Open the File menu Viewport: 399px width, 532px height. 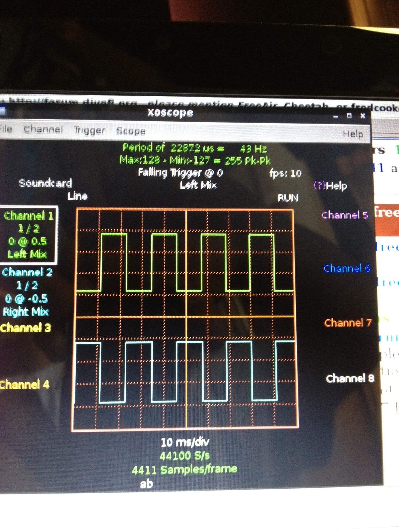(x=6, y=129)
